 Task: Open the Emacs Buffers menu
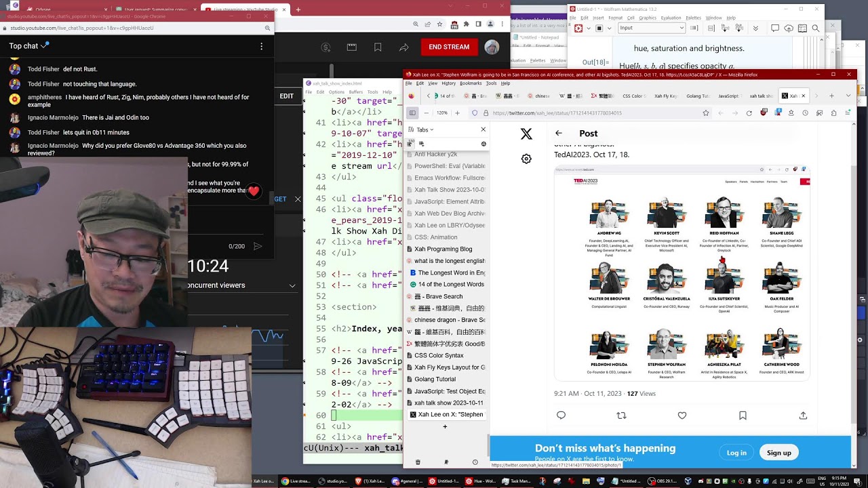click(x=356, y=92)
